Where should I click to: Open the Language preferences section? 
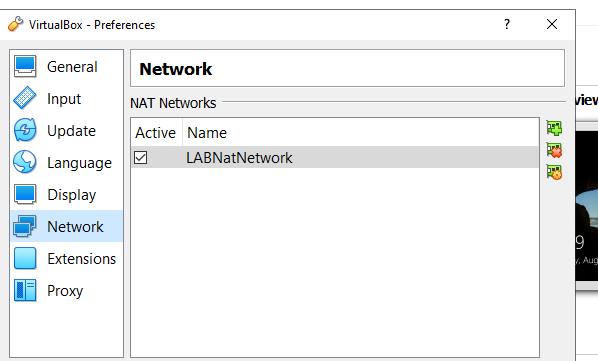66,163
